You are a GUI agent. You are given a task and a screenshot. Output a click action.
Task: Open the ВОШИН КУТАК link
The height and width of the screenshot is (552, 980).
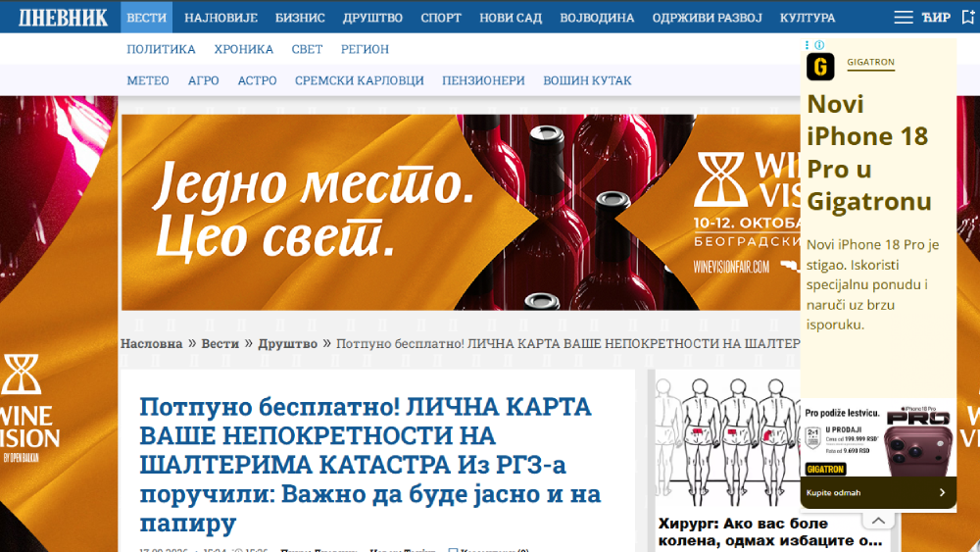(587, 80)
